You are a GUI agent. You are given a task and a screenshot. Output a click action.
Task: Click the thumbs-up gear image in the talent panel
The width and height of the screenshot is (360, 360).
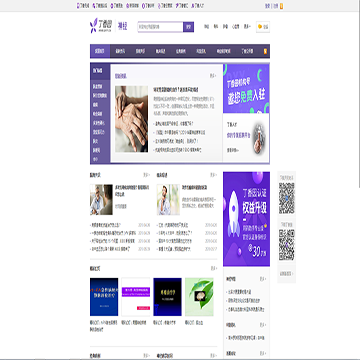[259, 139]
